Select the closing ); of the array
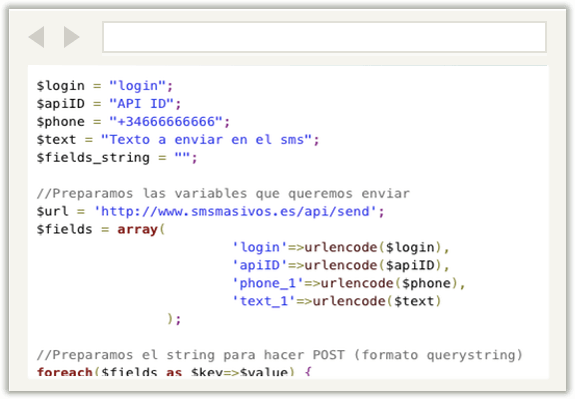The image size is (575, 399). [174, 319]
